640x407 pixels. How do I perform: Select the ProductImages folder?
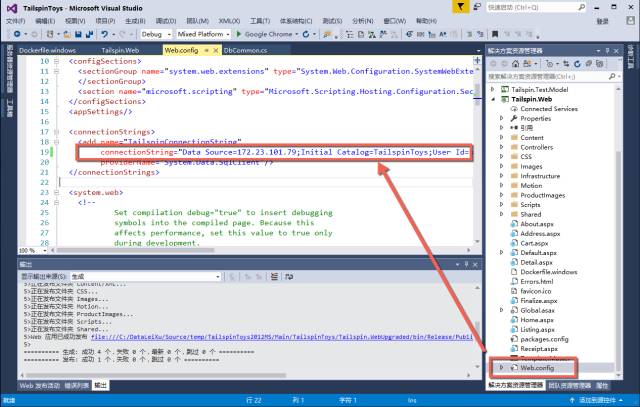click(x=542, y=195)
